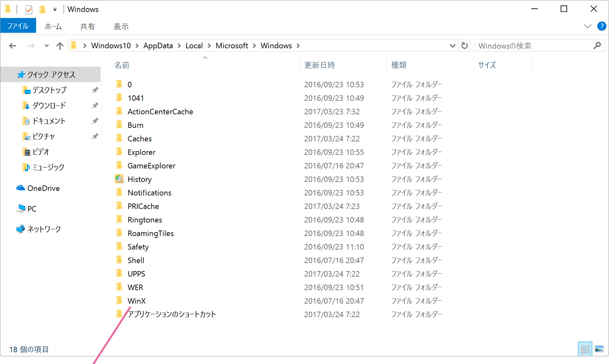
Task: Refresh the Windows folder view
Action: click(x=464, y=46)
